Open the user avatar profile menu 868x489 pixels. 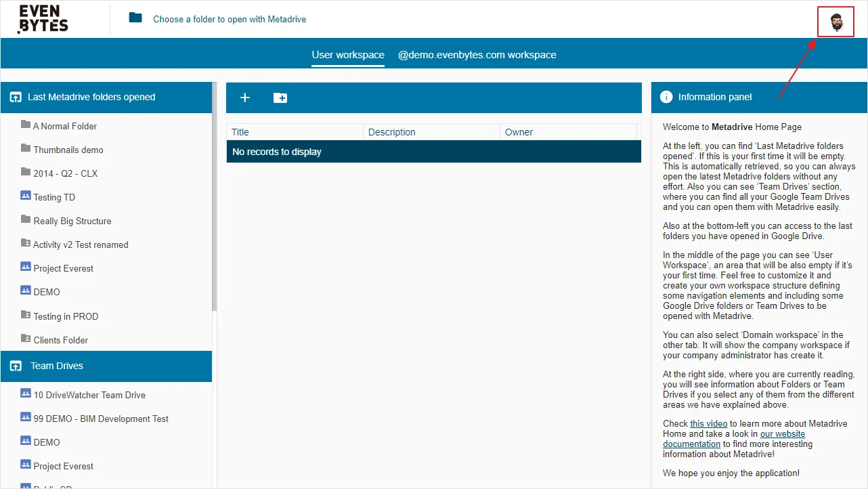pyautogui.click(x=836, y=22)
